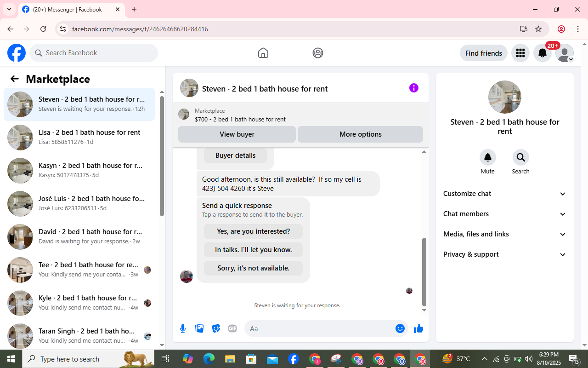Open Chrome profile icon
Screen dimensions: 588x368
561,29
